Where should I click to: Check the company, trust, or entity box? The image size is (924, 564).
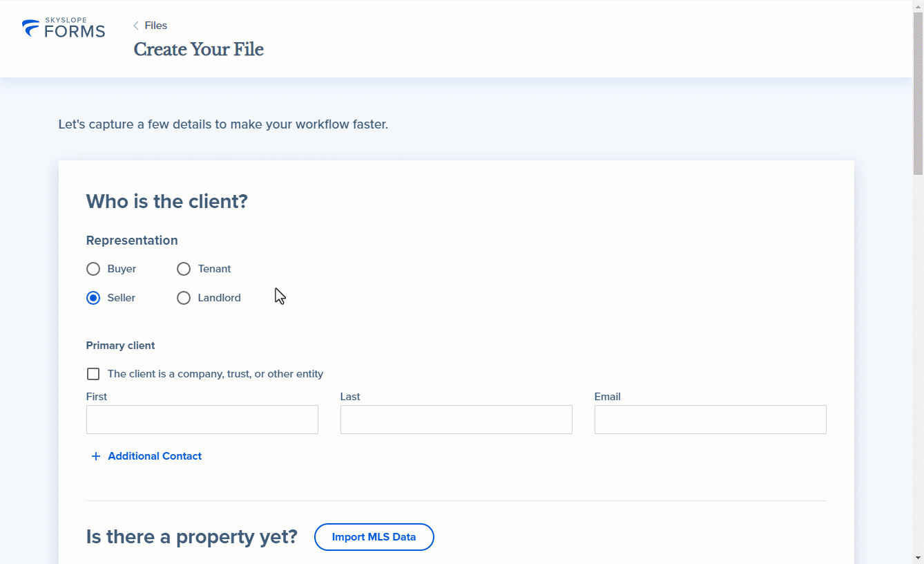click(x=93, y=374)
